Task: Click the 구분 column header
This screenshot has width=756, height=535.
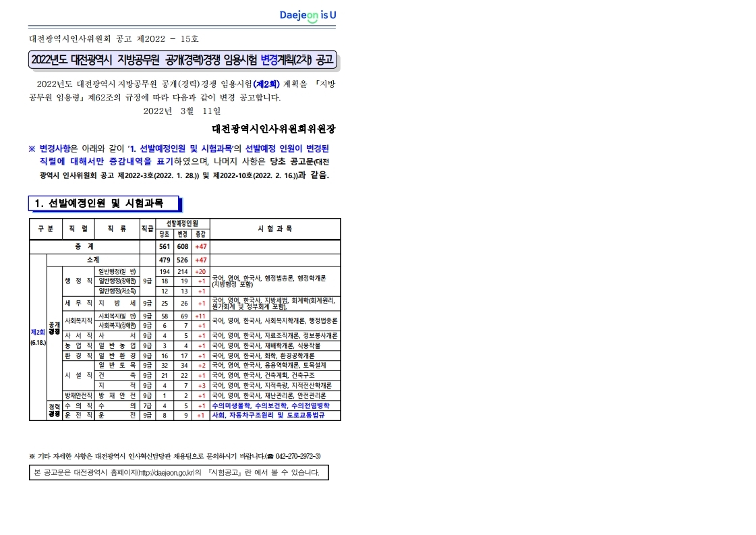Action: 45,229
